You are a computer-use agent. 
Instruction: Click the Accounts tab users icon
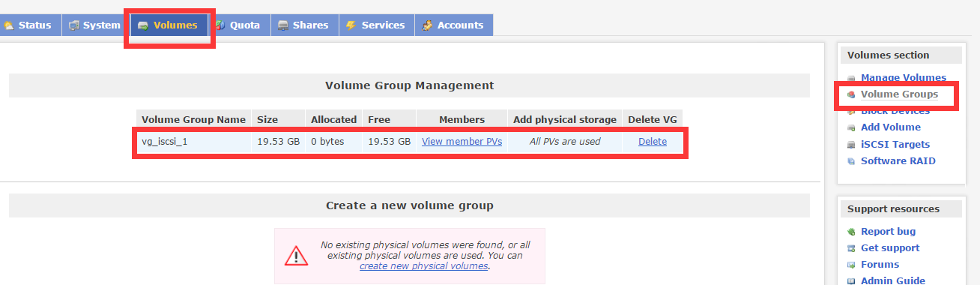[x=427, y=25]
